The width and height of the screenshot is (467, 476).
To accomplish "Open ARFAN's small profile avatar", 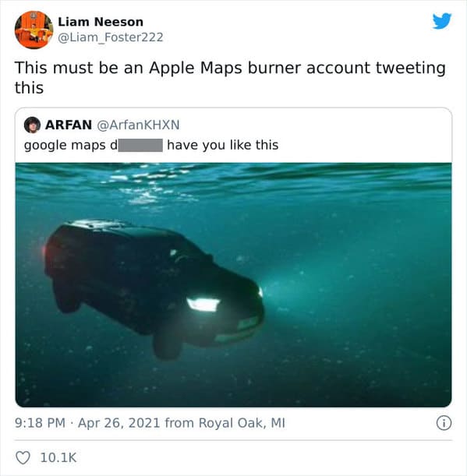I will click(32, 125).
